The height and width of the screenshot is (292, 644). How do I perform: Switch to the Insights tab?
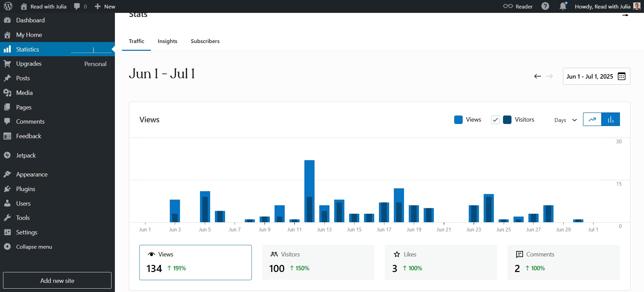(x=167, y=41)
